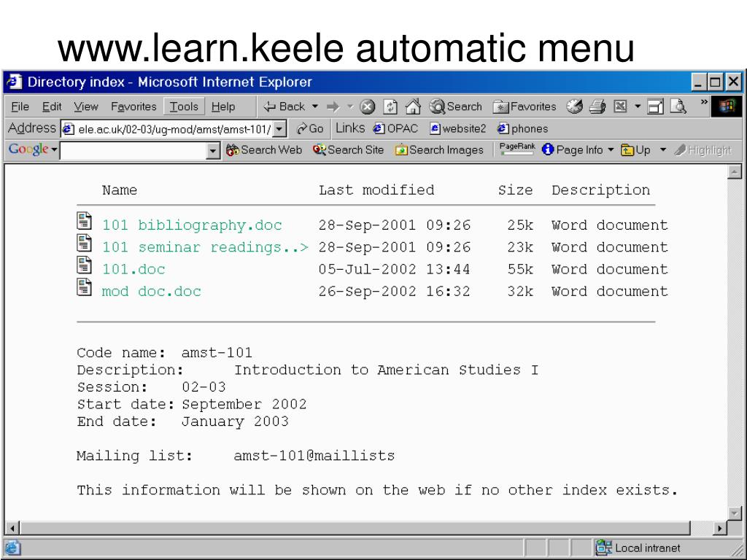Open the History icon
Screen dimensions: 747x560
[575, 106]
